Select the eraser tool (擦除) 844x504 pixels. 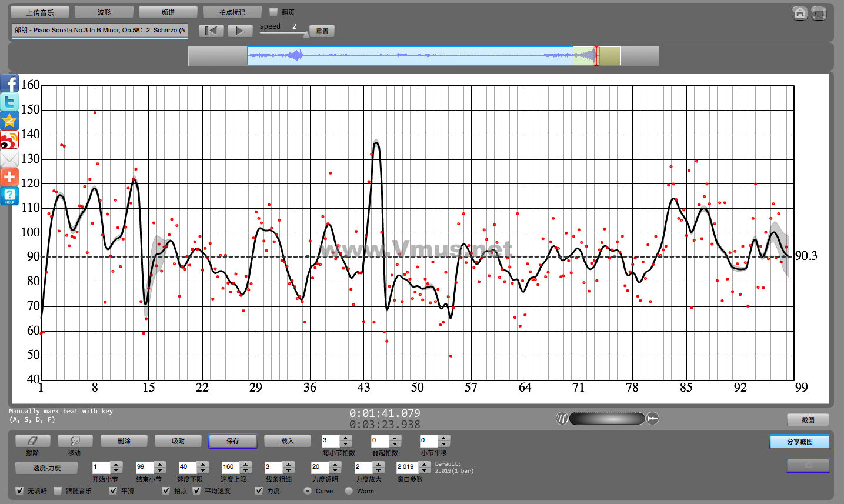[32, 441]
